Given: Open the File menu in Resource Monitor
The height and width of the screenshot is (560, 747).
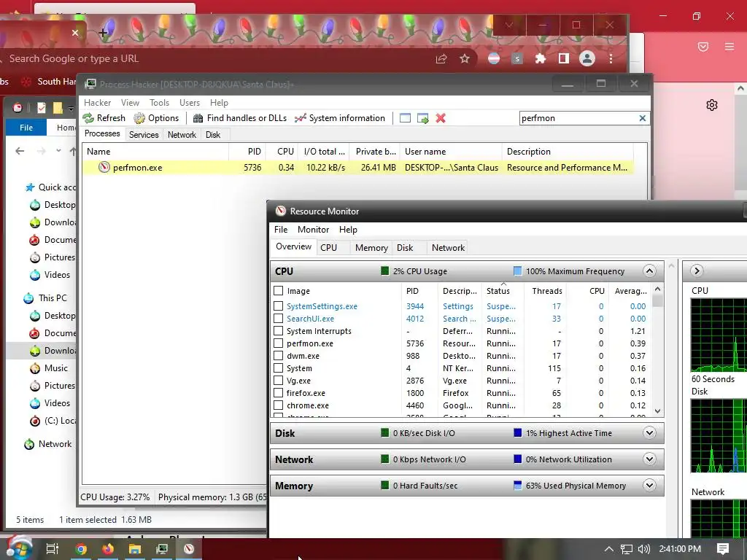Looking at the screenshot, I should [281, 230].
